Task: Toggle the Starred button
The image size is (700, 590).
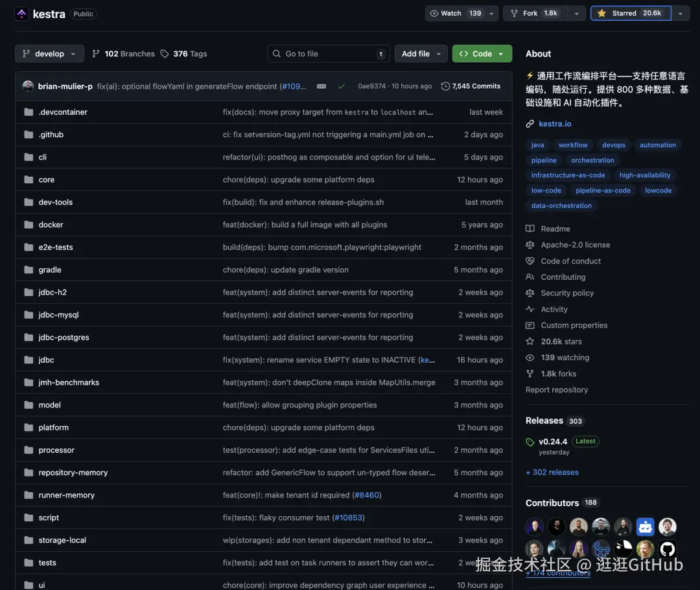Action: tap(631, 14)
